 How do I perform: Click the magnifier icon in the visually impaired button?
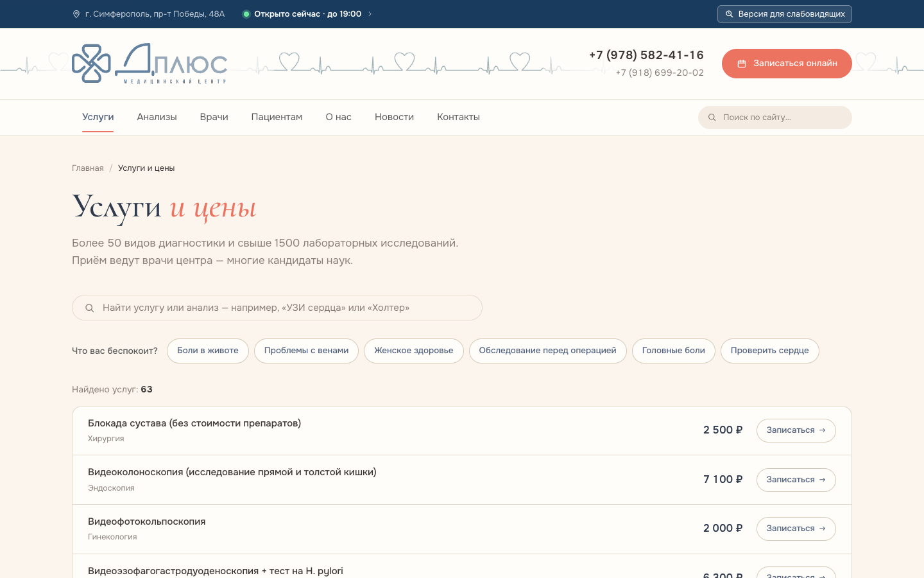(x=729, y=14)
